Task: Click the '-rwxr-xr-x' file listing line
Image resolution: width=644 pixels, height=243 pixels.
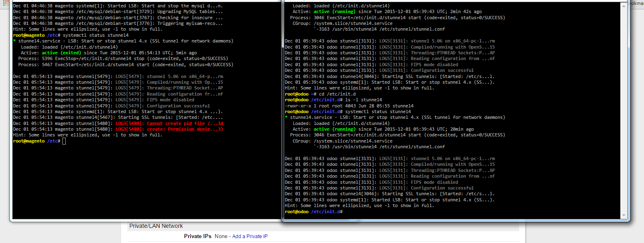Action: (349, 106)
